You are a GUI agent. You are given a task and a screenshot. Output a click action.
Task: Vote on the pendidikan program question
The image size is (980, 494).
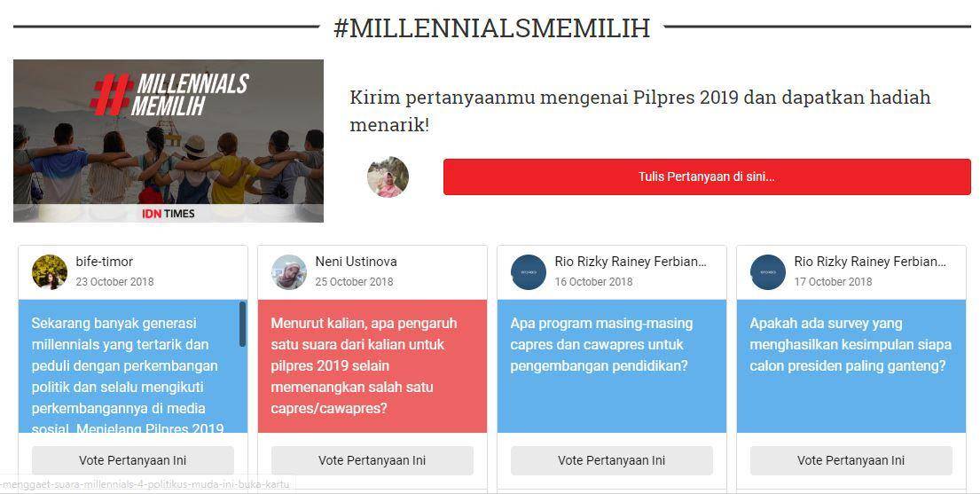(x=611, y=460)
